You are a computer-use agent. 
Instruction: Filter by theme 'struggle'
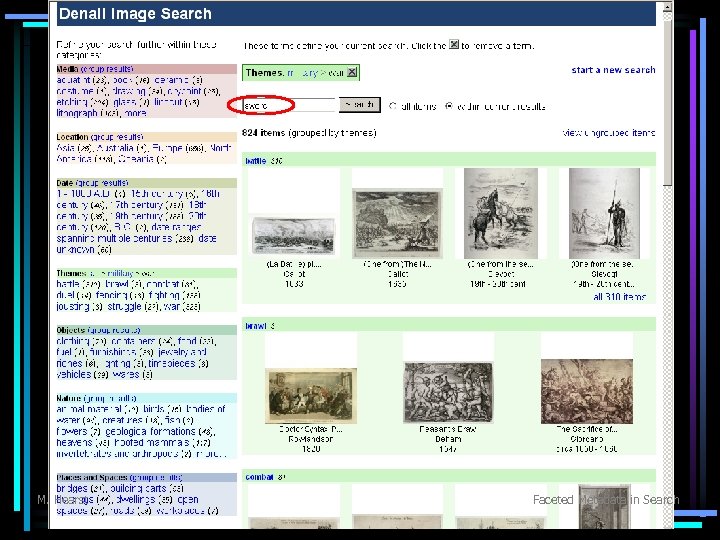point(124,306)
